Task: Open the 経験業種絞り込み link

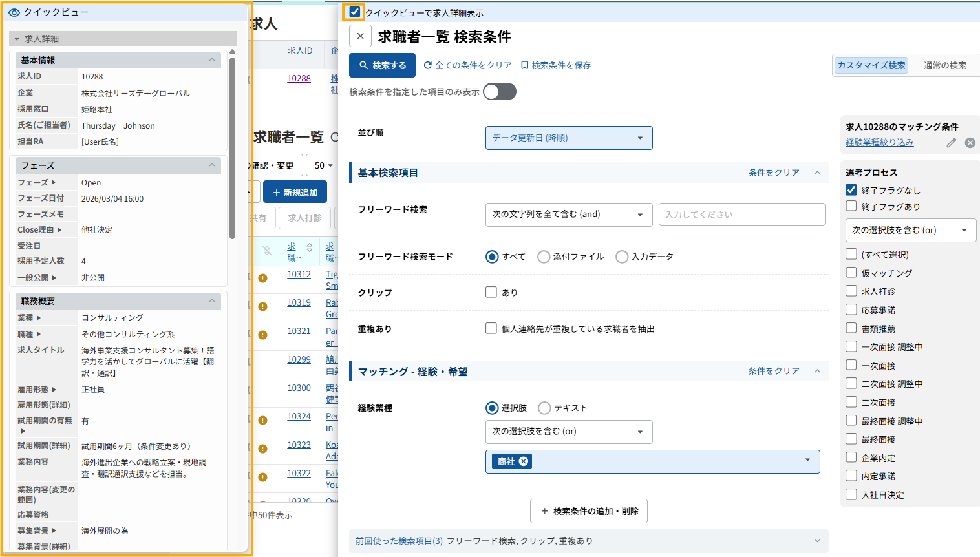Action: point(879,143)
